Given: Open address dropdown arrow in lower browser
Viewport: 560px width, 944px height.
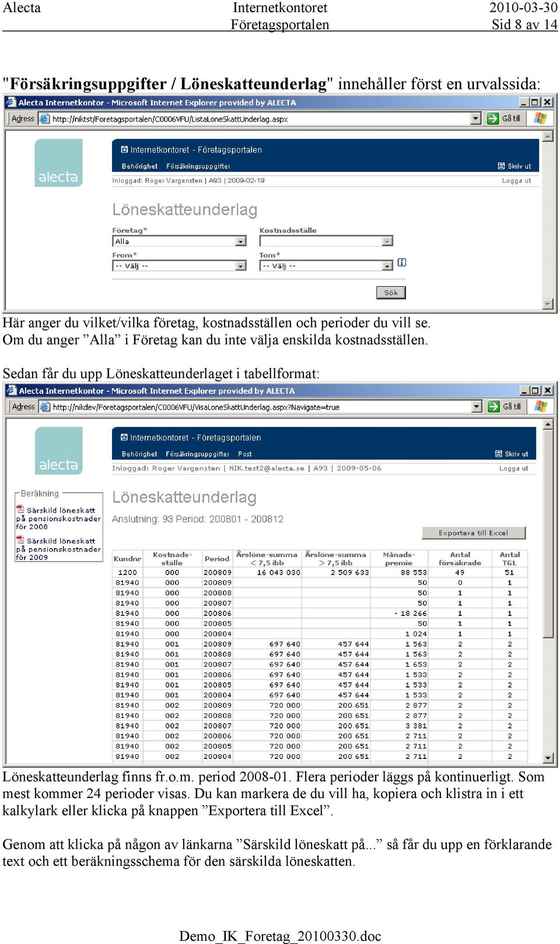Looking at the screenshot, I should coord(477,407).
